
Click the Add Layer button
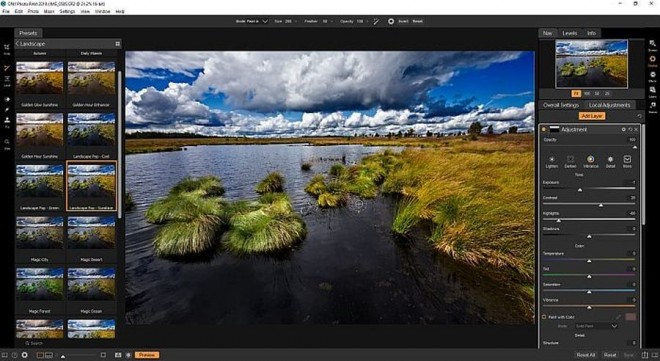click(x=592, y=116)
